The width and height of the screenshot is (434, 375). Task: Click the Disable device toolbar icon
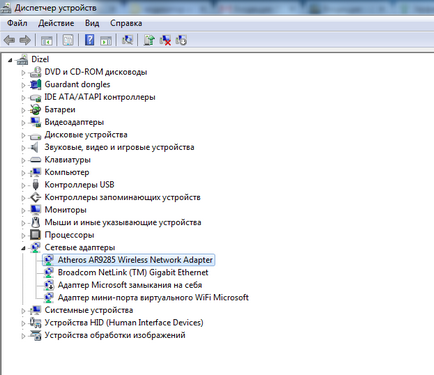tap(181, 40)
